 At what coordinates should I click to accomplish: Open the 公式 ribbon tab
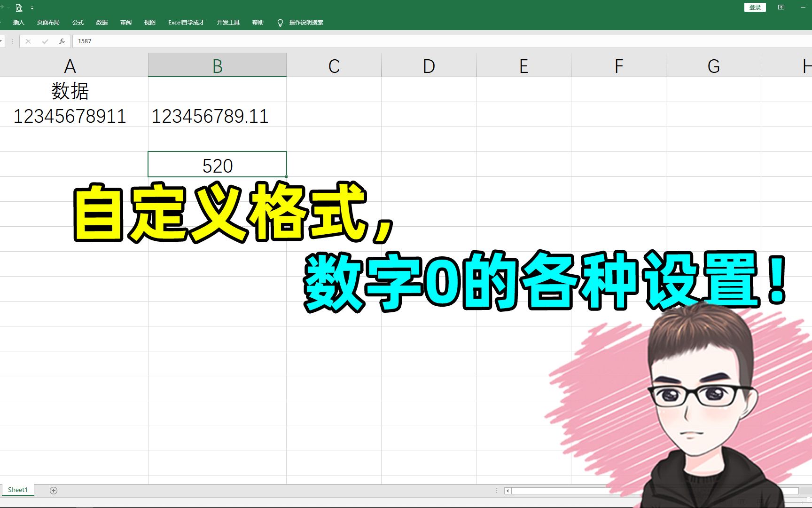78,23
